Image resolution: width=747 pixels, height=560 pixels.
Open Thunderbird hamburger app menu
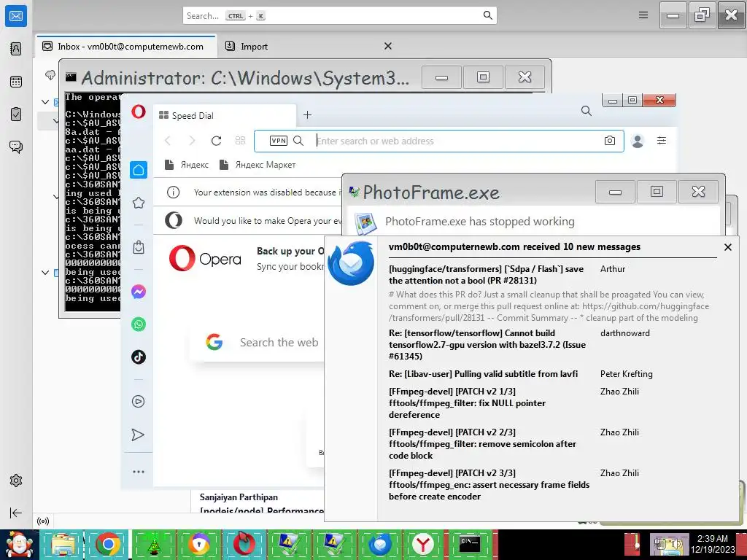click(x=643, y=15)
